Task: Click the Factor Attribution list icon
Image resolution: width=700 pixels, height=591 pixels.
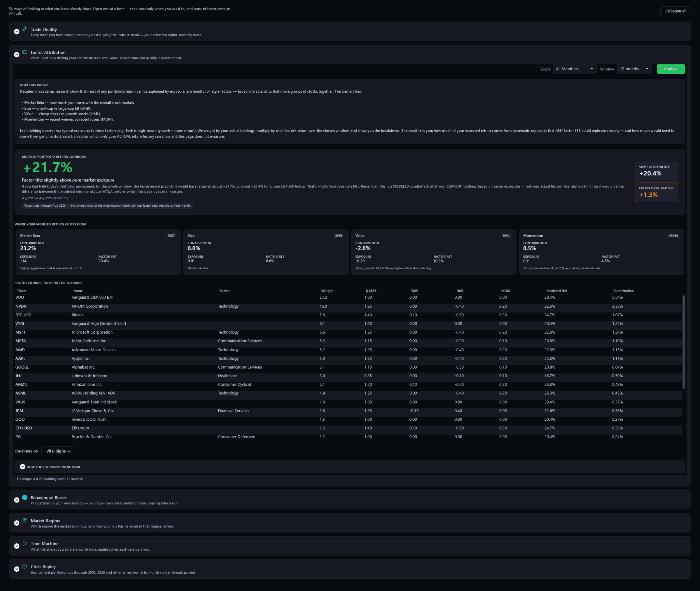Action: coord(25,52)
